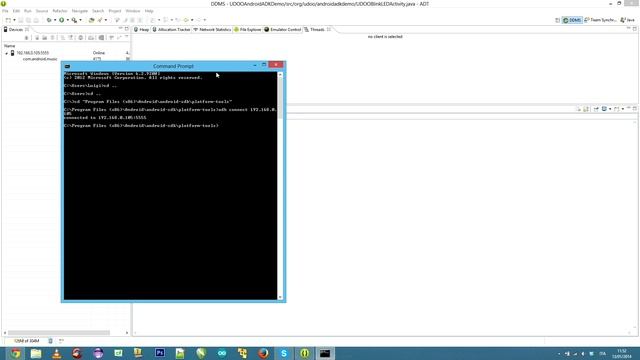The width and height of the screenshot is (640, 360).
Task: Click the Command Prompt taskbar icon
Action: (325, 353)
